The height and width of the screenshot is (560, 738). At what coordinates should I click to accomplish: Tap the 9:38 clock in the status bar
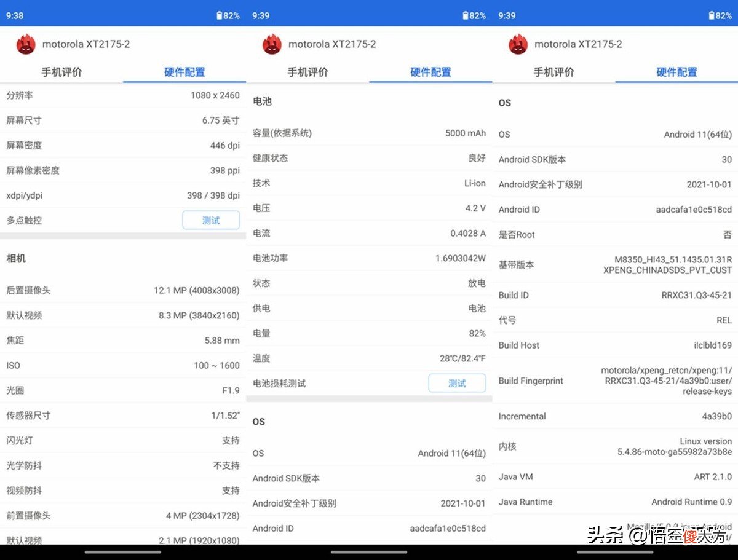[x=15, y=15]
